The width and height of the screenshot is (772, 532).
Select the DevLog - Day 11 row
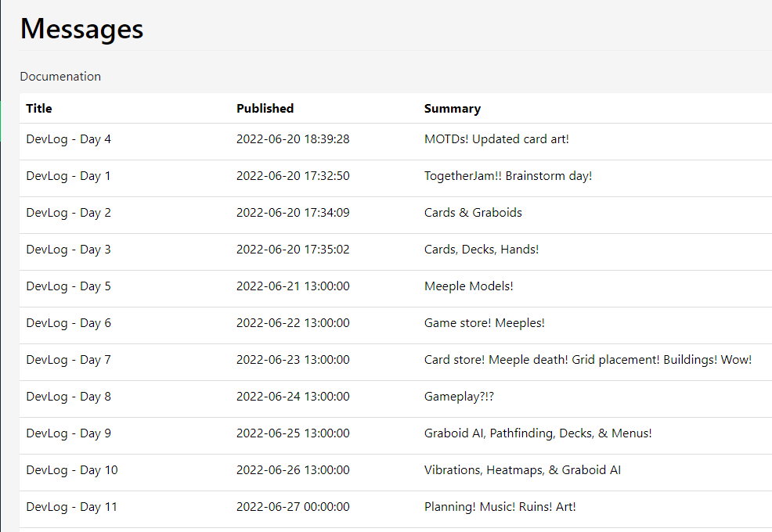[x=72, y=507]
